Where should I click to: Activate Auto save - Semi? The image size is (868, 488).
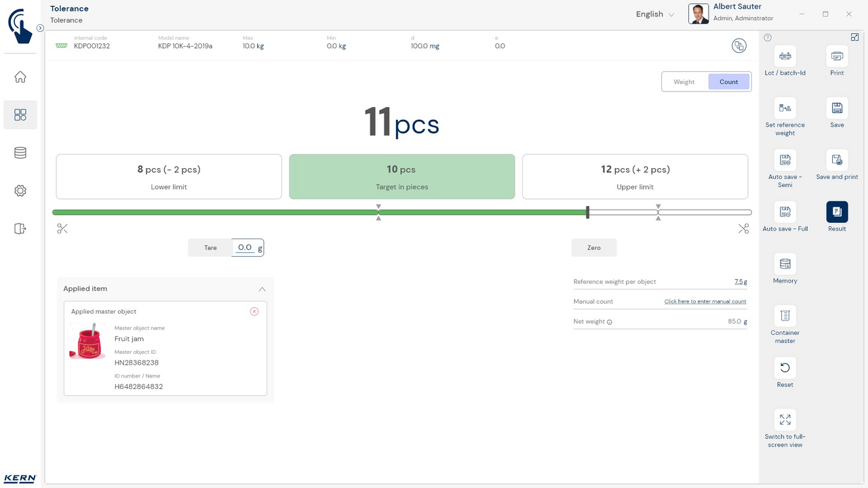[x=785, y=161]
